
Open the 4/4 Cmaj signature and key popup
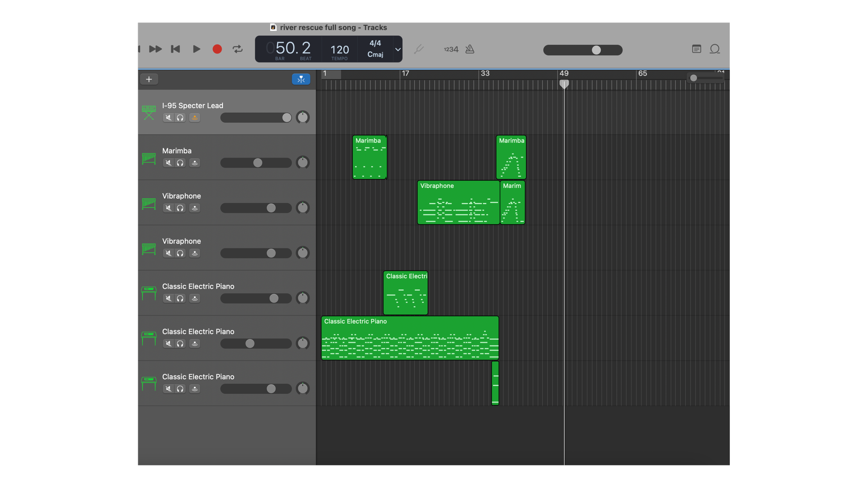[375, 49]
